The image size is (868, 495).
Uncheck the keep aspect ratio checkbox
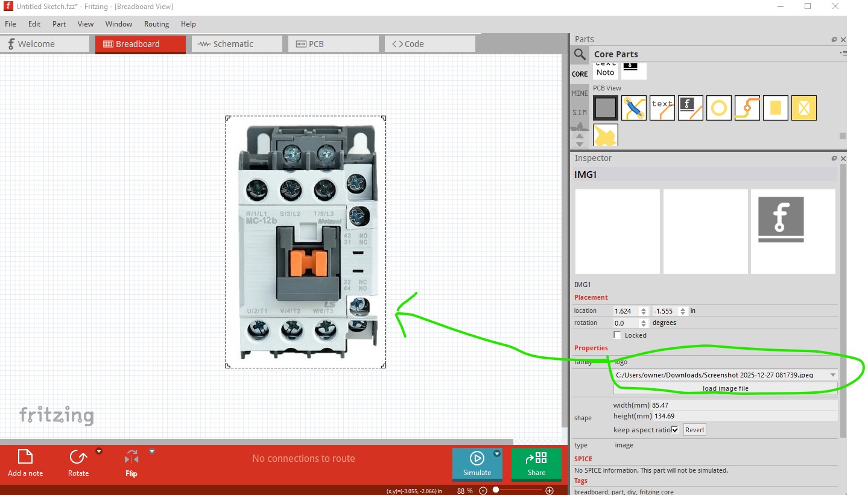click(x=675, y=430)
